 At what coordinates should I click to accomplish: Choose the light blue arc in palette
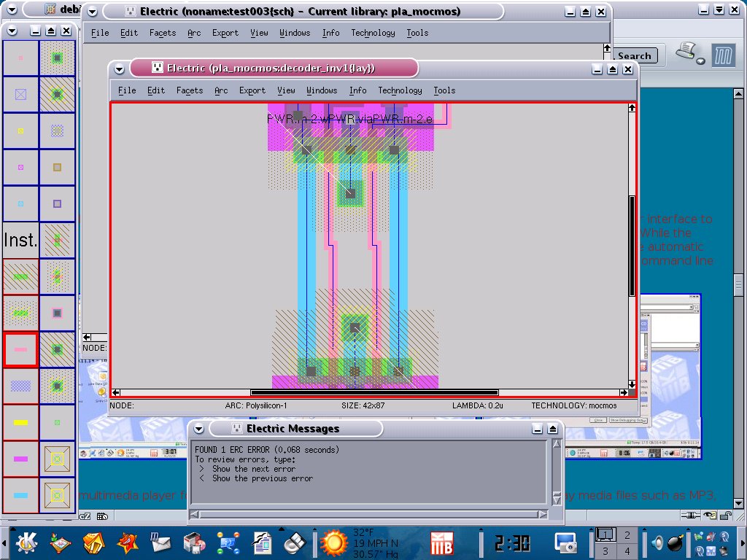[20, 496]
